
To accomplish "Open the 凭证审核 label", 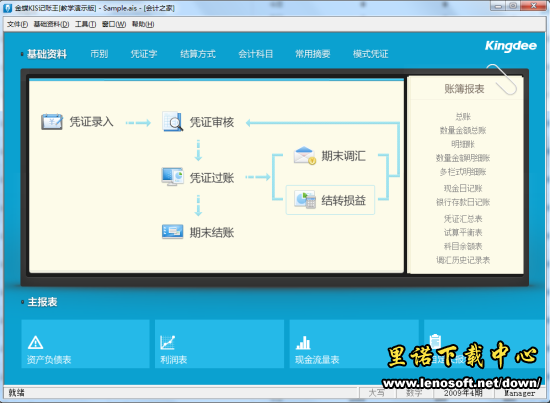I will point(212,122).
